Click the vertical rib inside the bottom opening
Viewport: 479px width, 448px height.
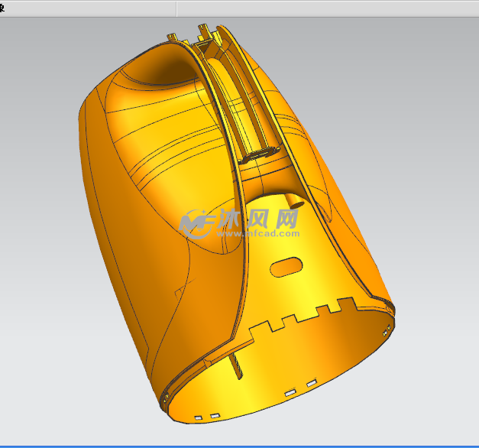237,365
